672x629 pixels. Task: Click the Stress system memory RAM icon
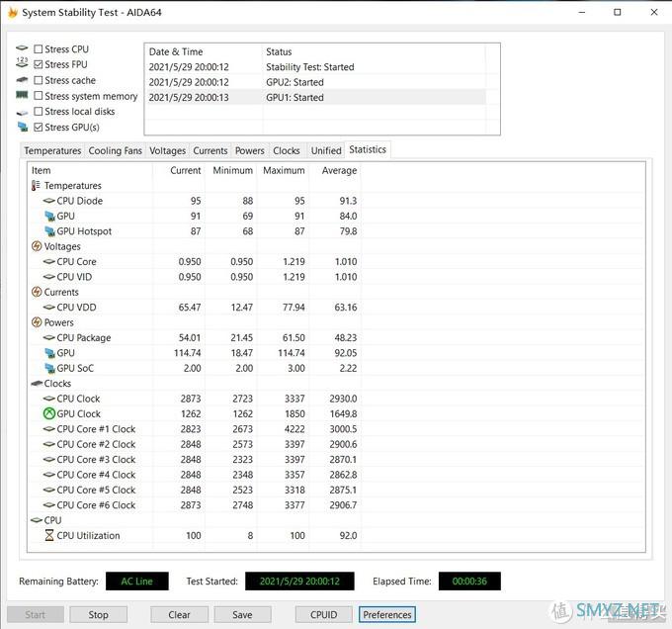tap(22, 95)
